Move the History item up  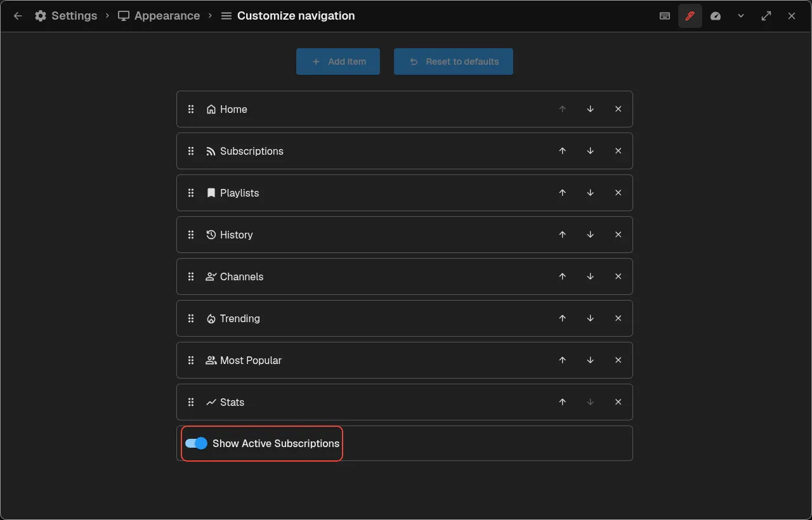point(563,235)
